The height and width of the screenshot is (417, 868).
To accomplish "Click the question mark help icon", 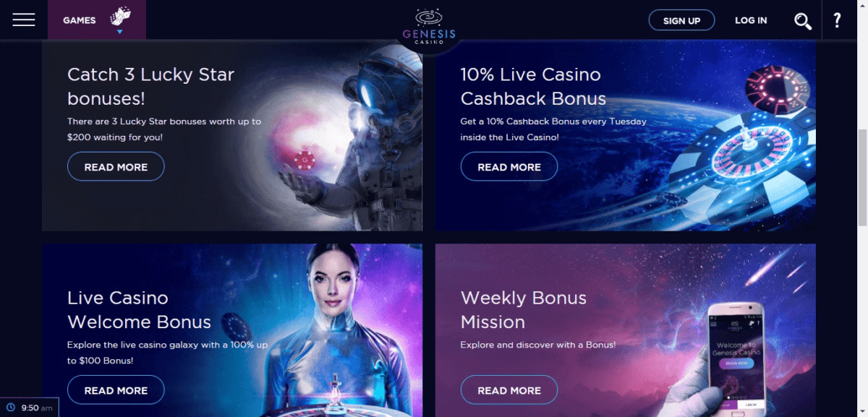I will [837, 20].
